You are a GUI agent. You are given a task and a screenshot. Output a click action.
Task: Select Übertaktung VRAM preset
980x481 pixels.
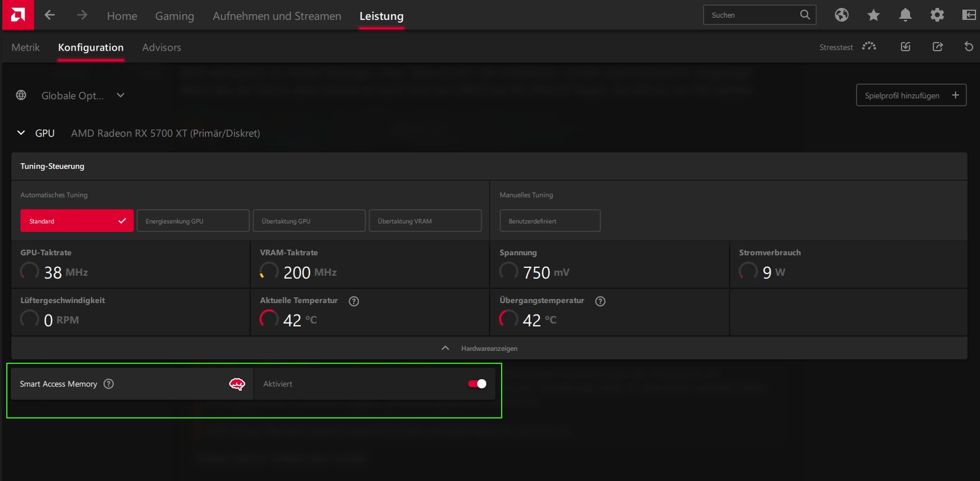pyautogui.click(x=425, y=221)
